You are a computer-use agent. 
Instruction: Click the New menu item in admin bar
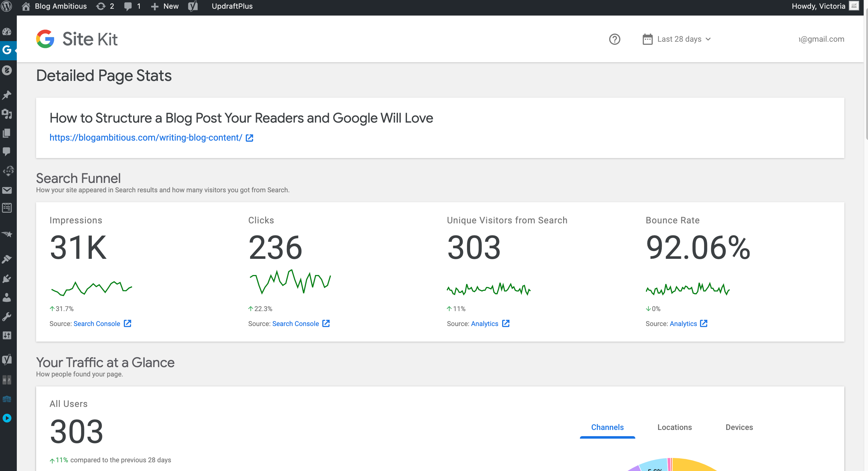[x=165, y=7]
